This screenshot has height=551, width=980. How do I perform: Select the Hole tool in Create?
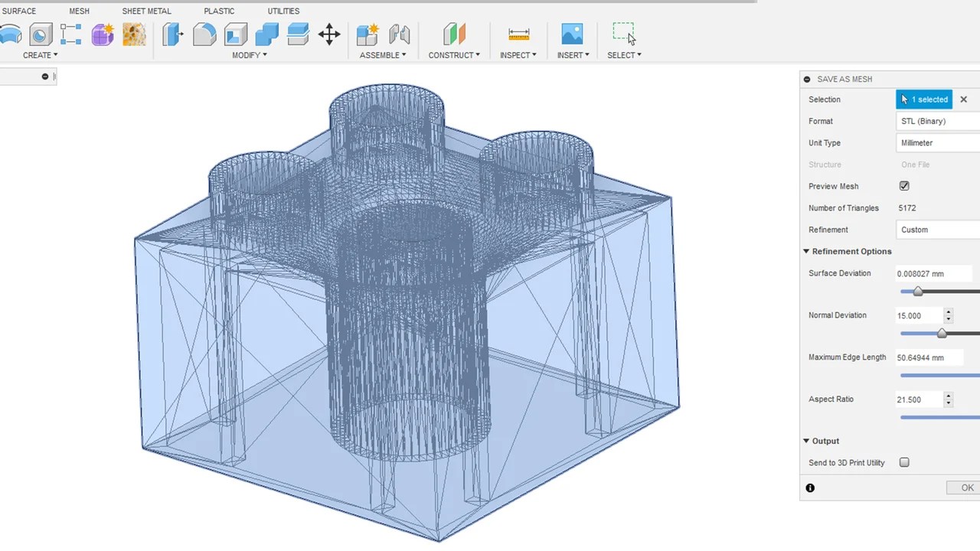click(x=41, y=34)
